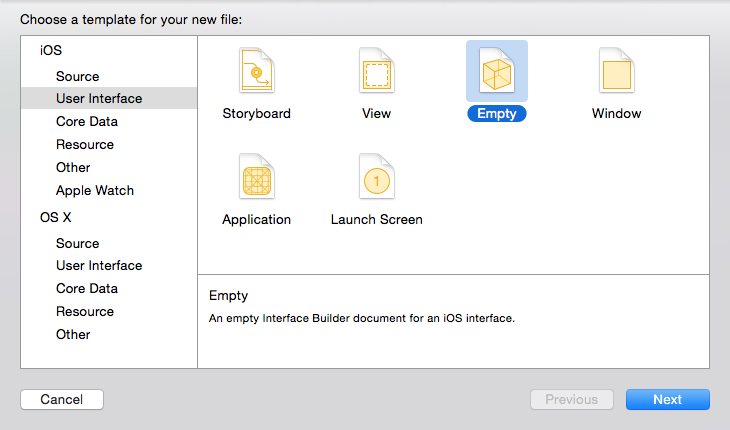Click the highlighted Empty label
The width and height of the screenshot is (730, 430).
[497, 114]
